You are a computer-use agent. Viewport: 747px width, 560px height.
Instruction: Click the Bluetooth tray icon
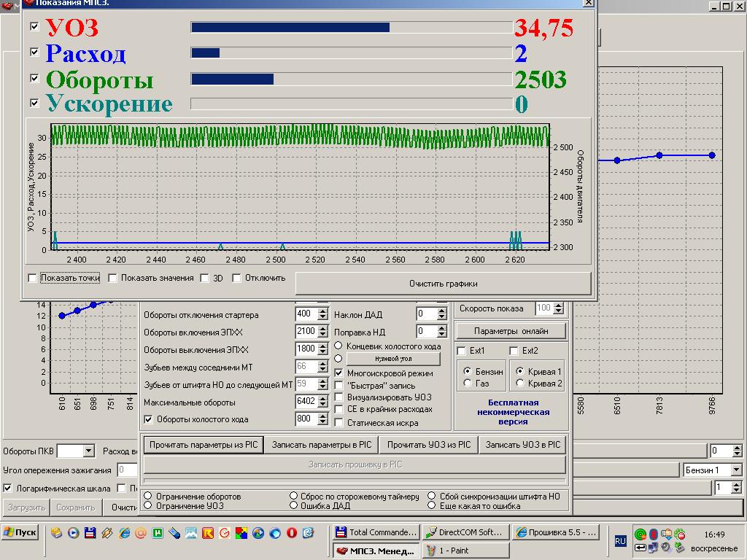coord(654,534)
